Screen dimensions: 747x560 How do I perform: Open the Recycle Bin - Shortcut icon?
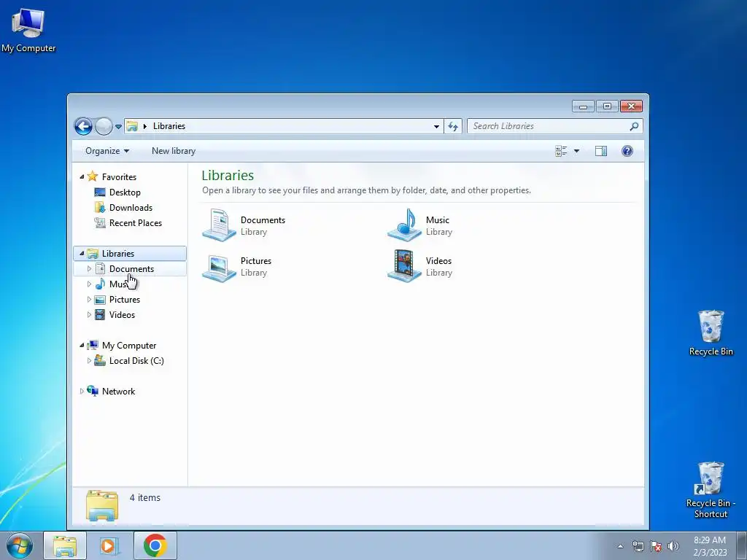[x=711, y=489]
